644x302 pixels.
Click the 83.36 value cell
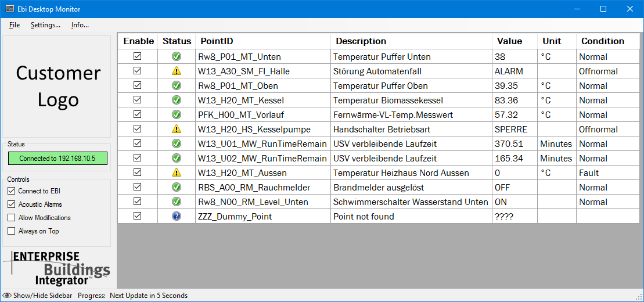coord(515,100)
